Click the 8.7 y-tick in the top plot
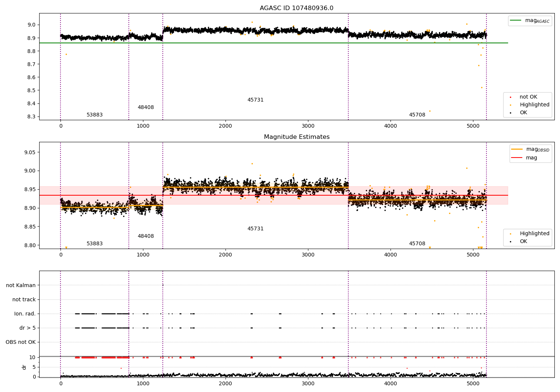 tap(32, 65)
